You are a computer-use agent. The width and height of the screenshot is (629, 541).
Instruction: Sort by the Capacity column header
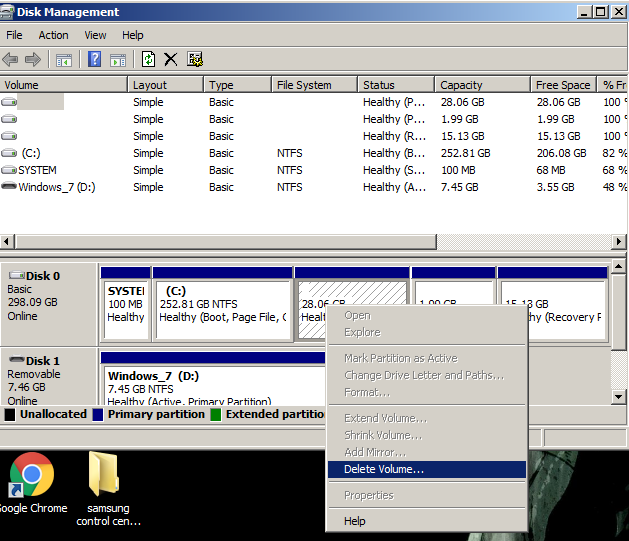point(483,85)
